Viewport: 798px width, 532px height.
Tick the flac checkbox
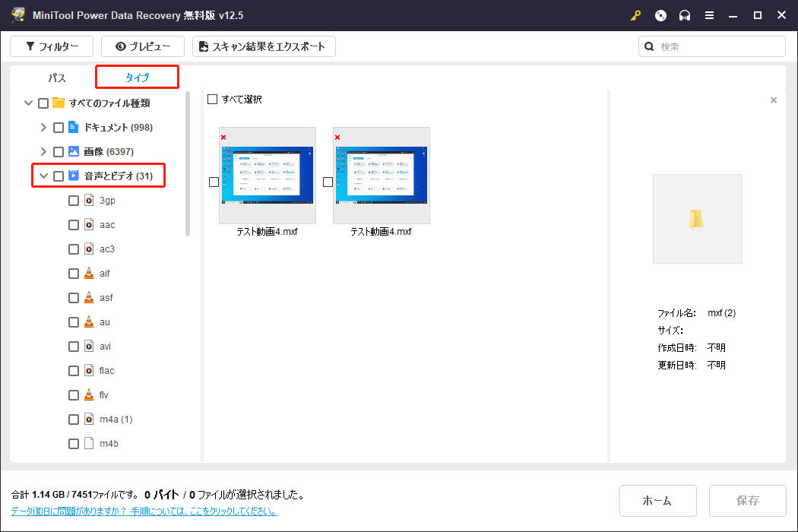74,371
